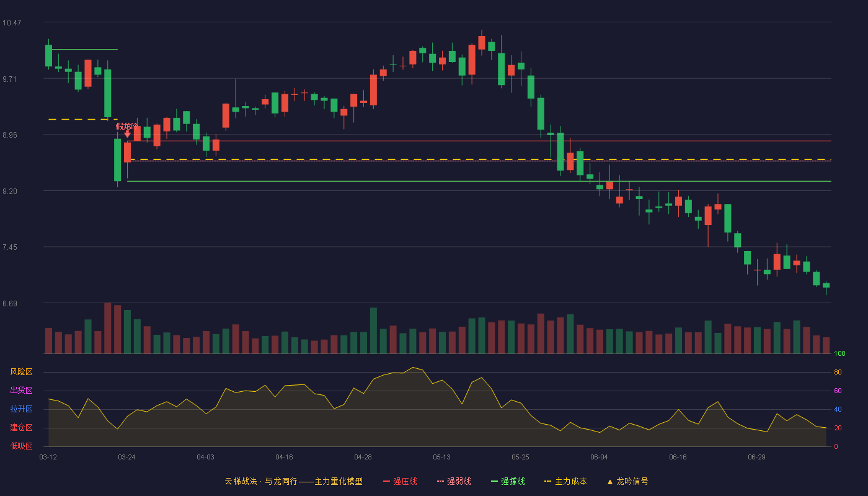Click the 假龙吟 down-arrow signal marker

pyautogui.click(x=127, y=134)
